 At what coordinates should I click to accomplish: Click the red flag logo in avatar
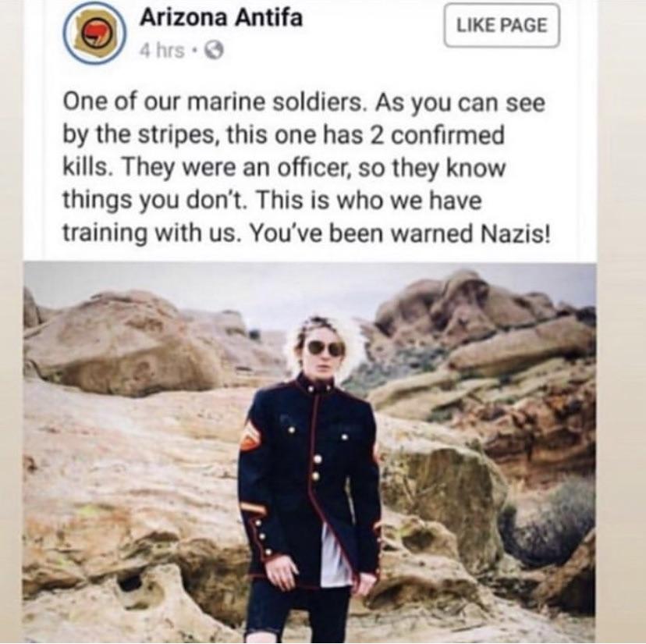click(x=94, y=34)
